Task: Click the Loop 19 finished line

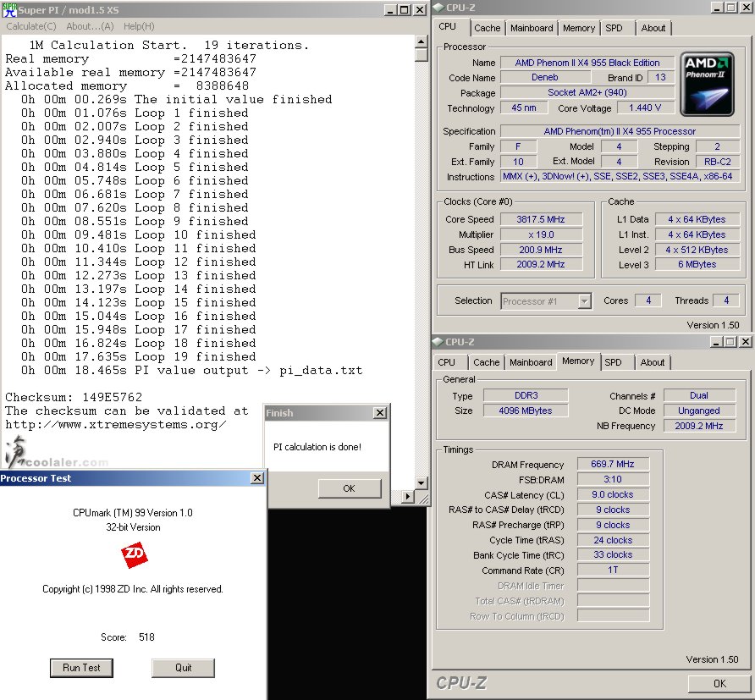Action: click(x=138, y=356)
